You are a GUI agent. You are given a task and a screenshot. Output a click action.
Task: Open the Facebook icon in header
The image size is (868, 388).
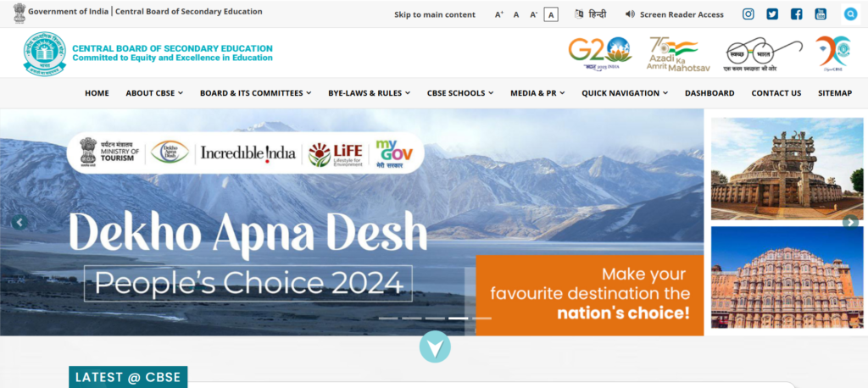point(796,14)
